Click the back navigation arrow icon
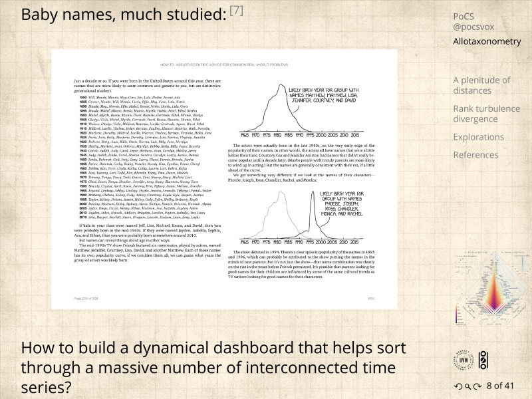The height and width of the screenshot is (399, 532). 457,386
